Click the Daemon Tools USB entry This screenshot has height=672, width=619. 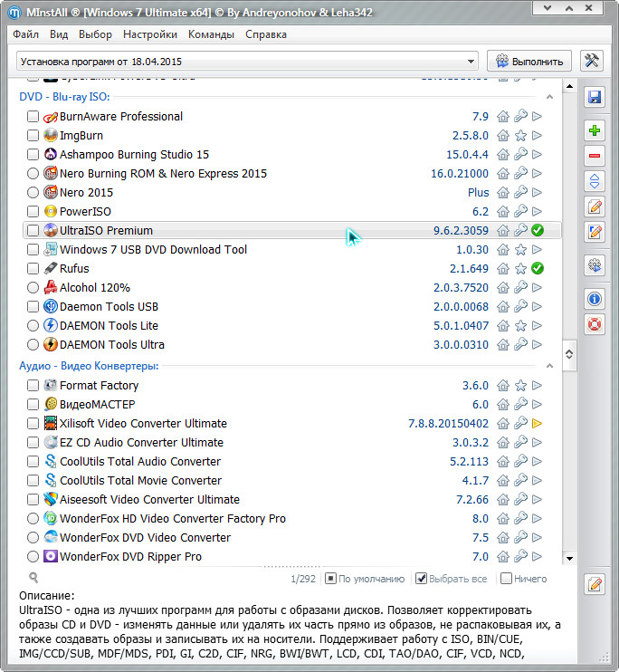pyautogui.click(x=109, y=307)
